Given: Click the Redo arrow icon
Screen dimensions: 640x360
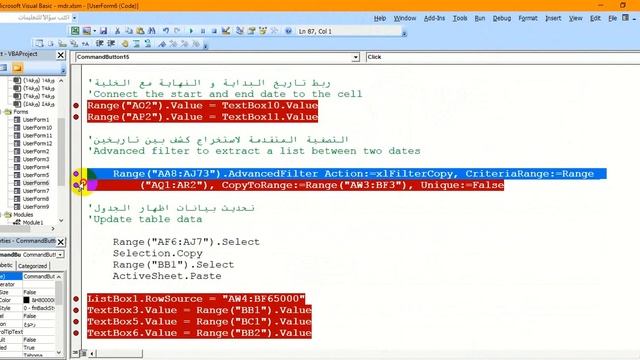Looking at the screenshot, I should (177, 31).
